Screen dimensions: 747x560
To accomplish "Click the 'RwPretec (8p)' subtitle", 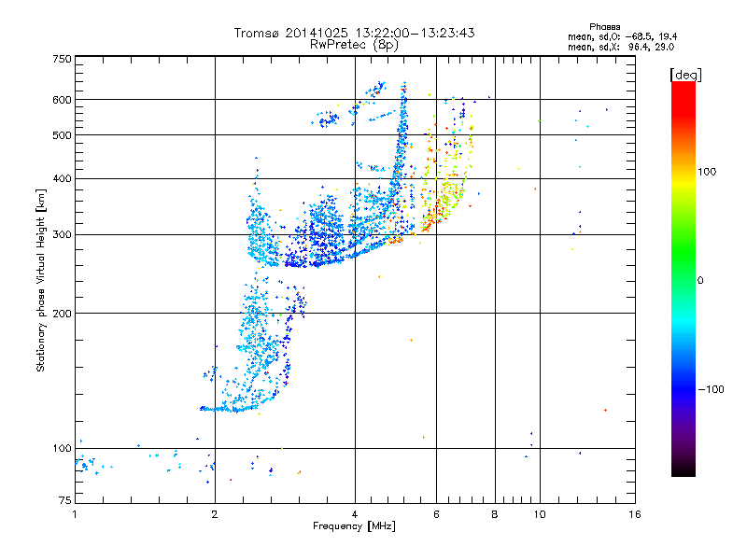I will coord(354,45).
